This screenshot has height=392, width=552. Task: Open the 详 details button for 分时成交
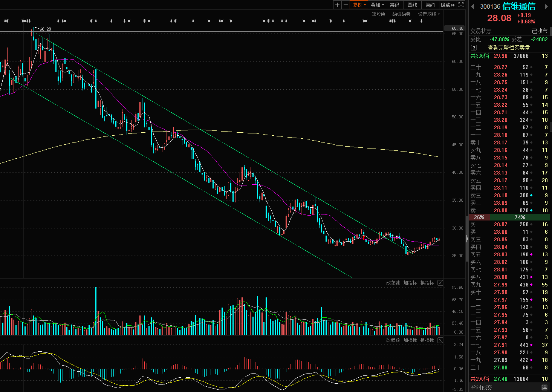pyautogui.click(x=544, y=387)
